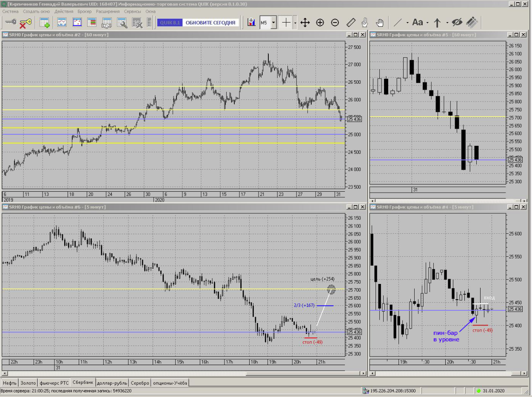Switch to the Серебро tab
This screenshot has height=397, width=532.
140,383
